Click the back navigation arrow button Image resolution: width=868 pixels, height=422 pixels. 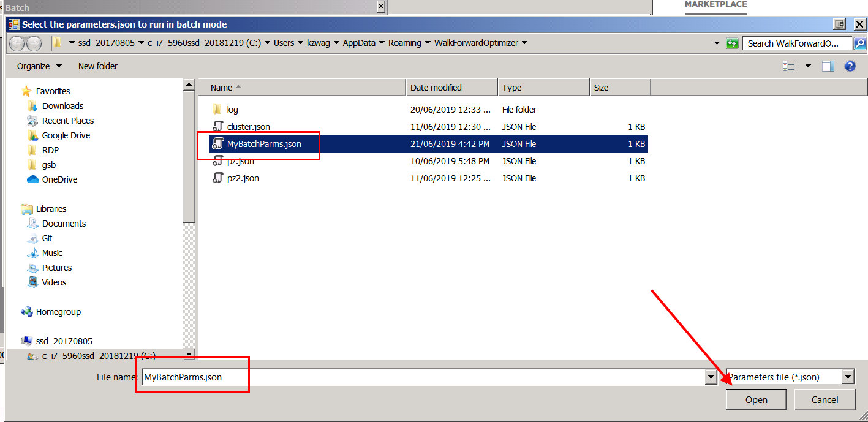[17, 43]
